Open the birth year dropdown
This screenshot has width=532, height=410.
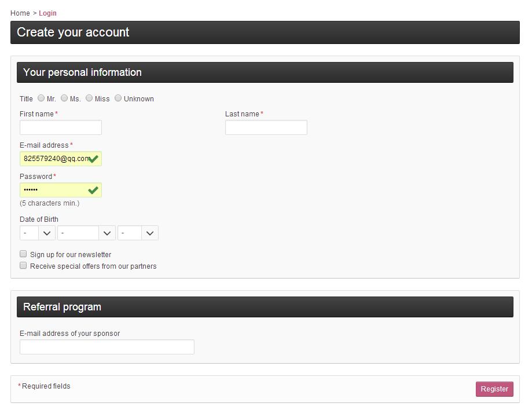138,233
